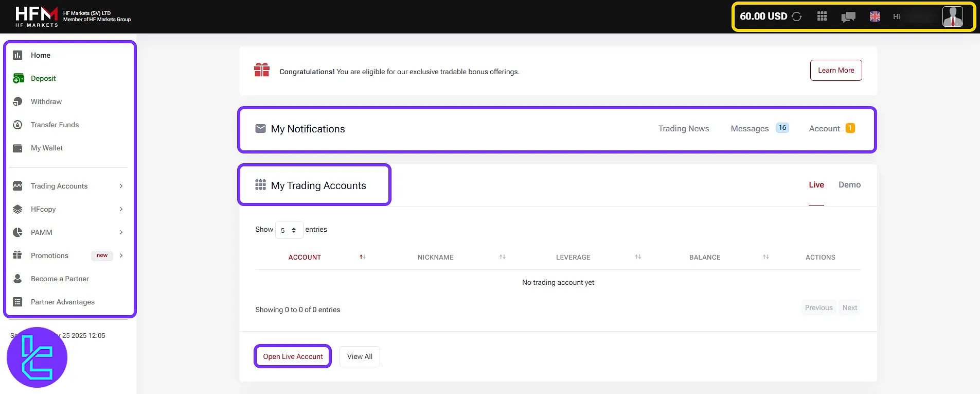Click the Next pagination button

tap(850, 307)
